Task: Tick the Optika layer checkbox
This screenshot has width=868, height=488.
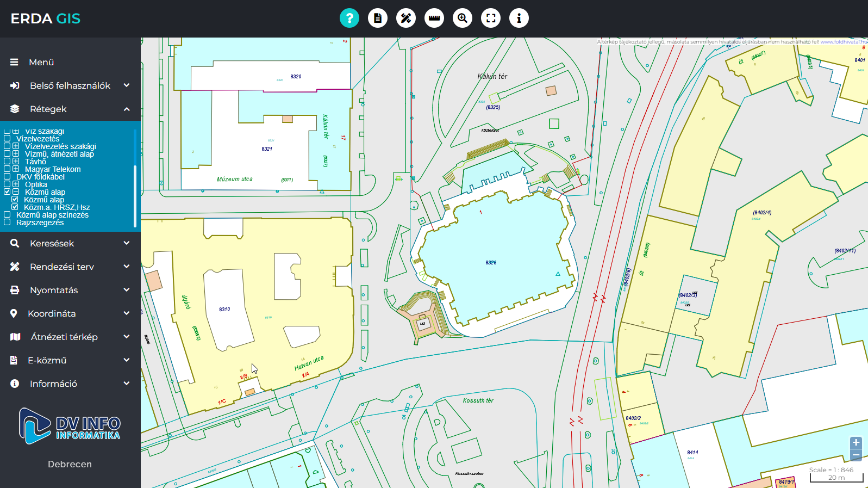Action: pyautogui.click(x=7, y=184)
